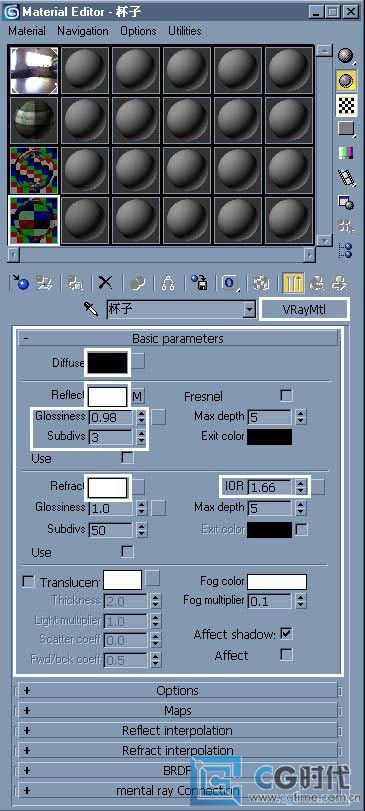Expand the Options rollout

coord(178,690)
